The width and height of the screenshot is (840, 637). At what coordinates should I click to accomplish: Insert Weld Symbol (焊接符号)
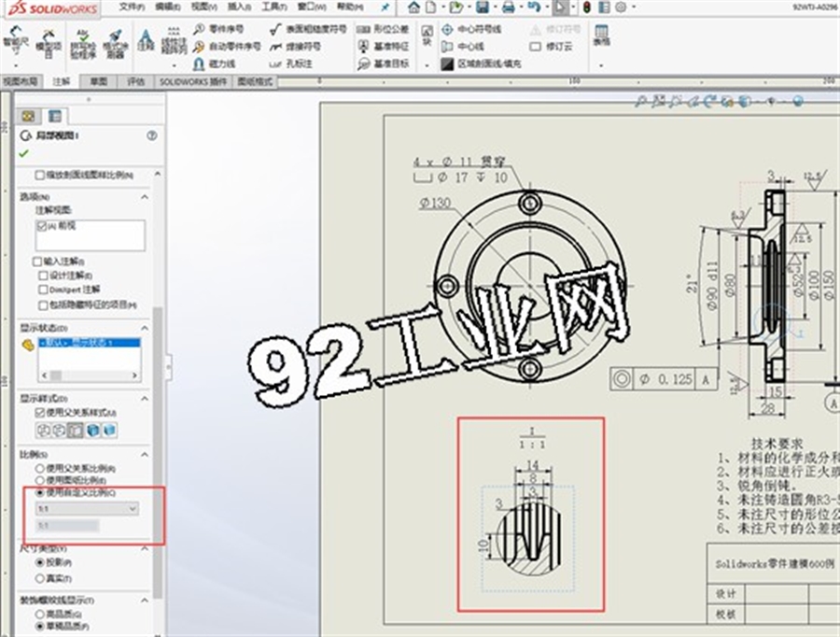[295, 47]
